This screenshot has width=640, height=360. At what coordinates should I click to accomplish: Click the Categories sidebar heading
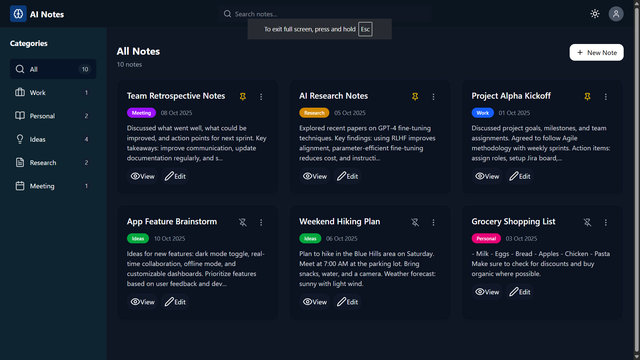coord(29,43)
